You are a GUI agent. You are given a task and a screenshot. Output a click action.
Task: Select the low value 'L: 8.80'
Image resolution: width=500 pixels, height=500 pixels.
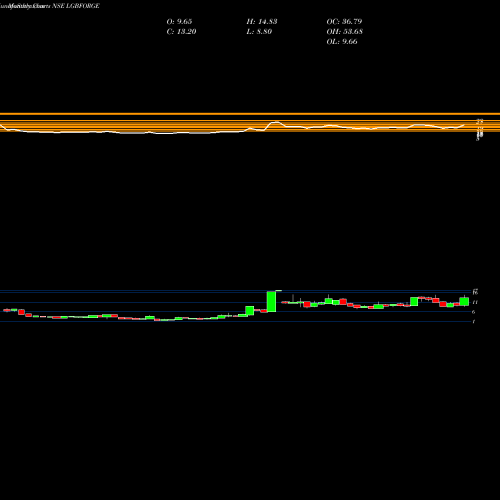(259, 31)
